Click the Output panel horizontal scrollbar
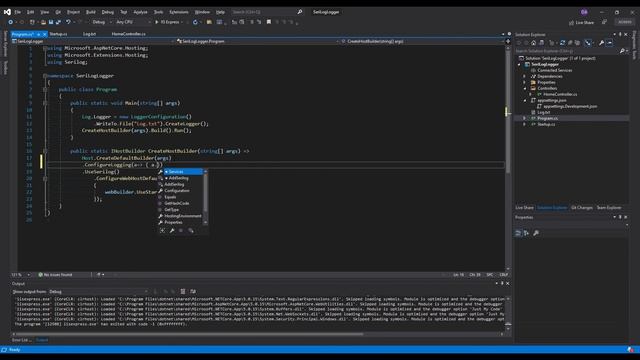This screenshot has height=360, width=640. (x=189, y=334)
